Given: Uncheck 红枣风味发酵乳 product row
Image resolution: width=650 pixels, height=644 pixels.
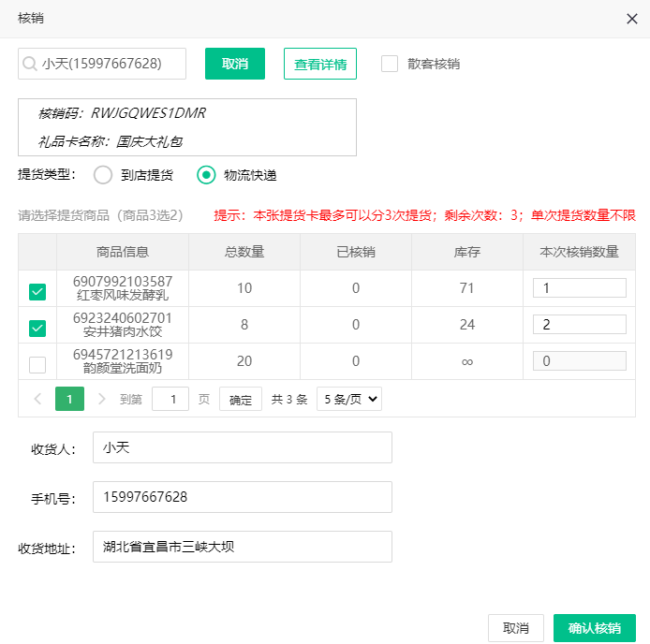Looking at the screenshot, I should (x=37, y=292).
